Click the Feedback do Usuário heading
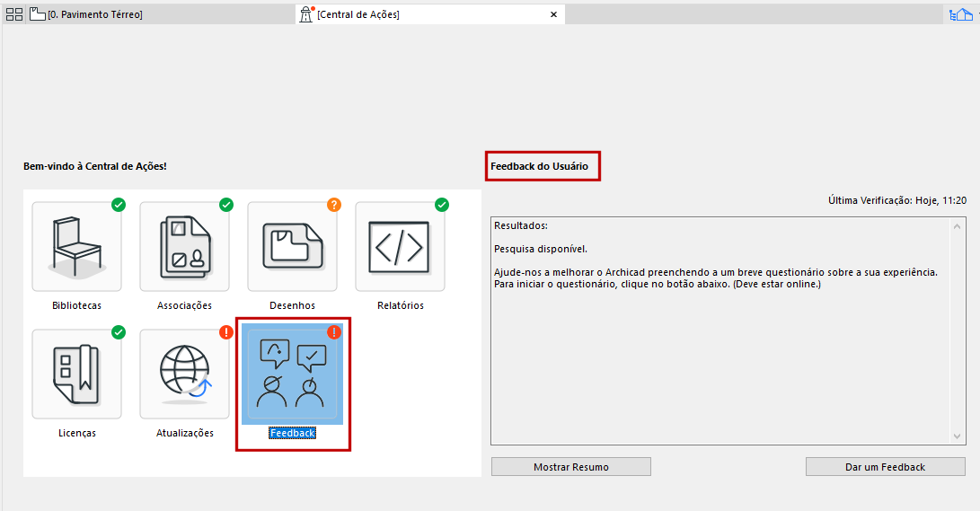980x511 pixels. (539, 166)
